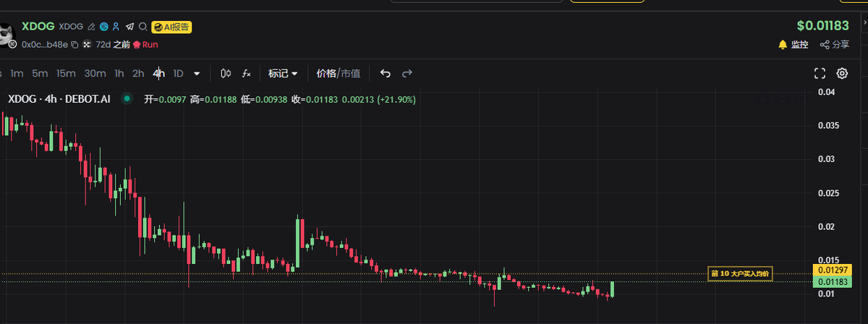Select the 1D timeframe
Screen dimensions: 868x324
(x=179, y=73)
